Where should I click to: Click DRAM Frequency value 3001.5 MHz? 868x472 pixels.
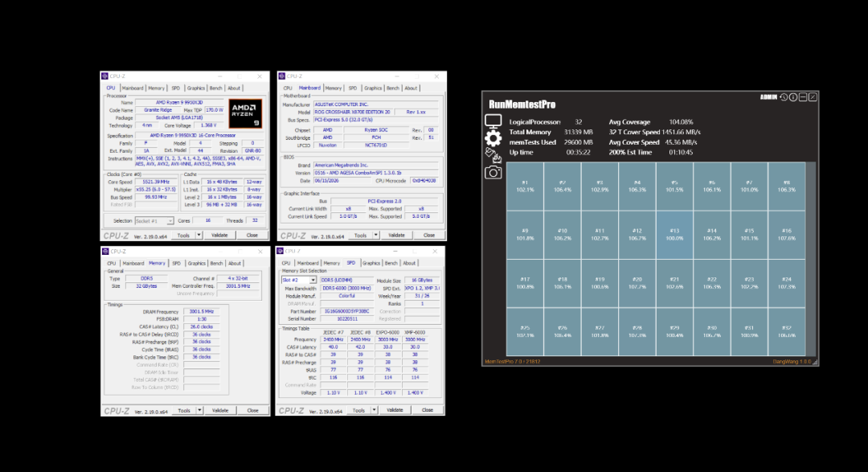coord(202,312)
